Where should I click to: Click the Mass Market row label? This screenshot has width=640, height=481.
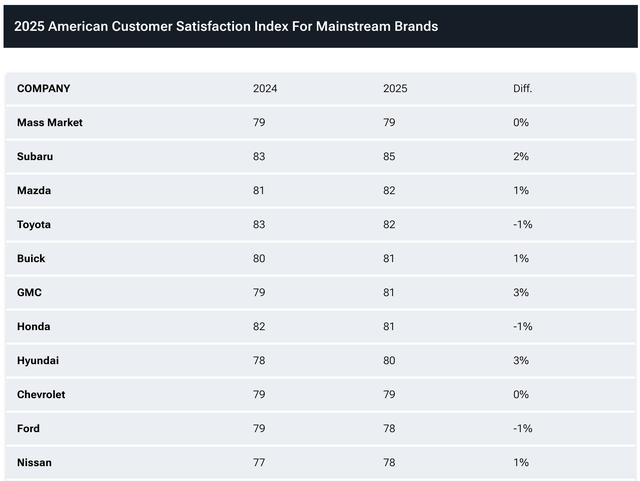pyautogui.click(x=50, y=122)
